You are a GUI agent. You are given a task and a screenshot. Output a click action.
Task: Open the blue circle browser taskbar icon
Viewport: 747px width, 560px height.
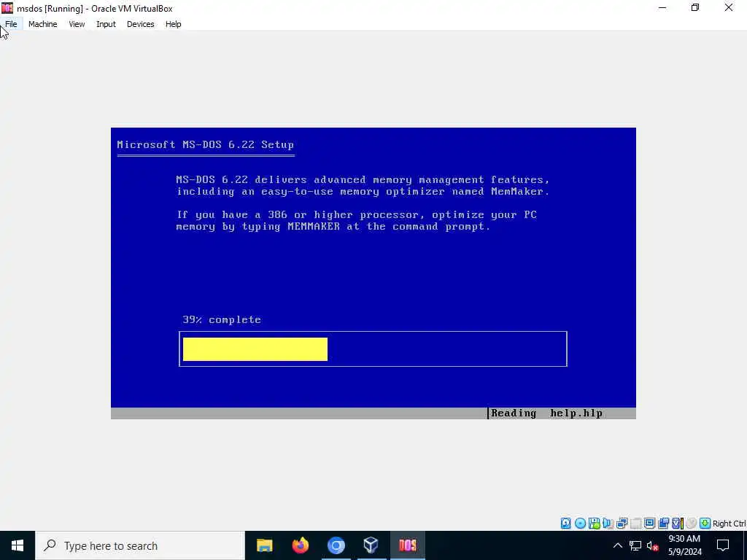pyautogui.click(x=336, y=545)
